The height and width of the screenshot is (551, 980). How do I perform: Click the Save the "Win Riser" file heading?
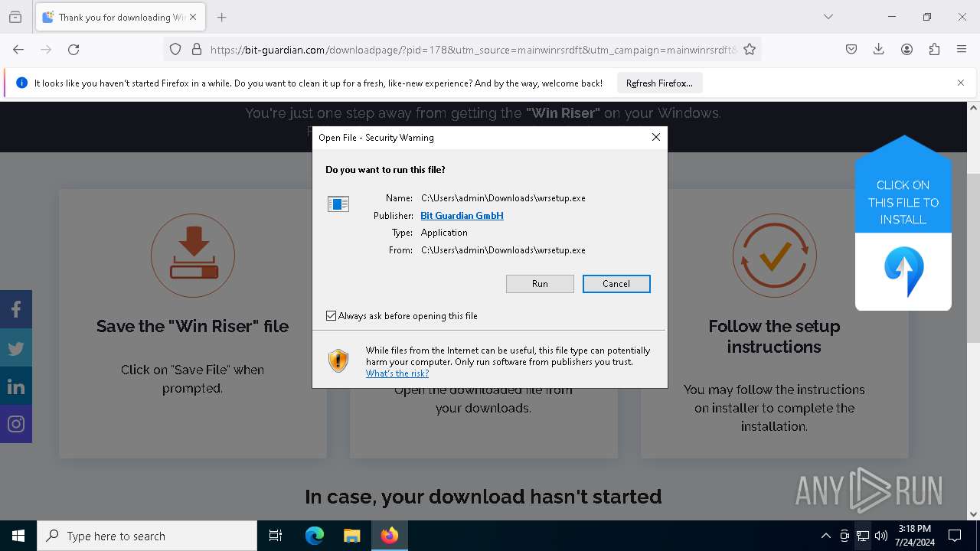pyautogui.click(x=193, y=326)
